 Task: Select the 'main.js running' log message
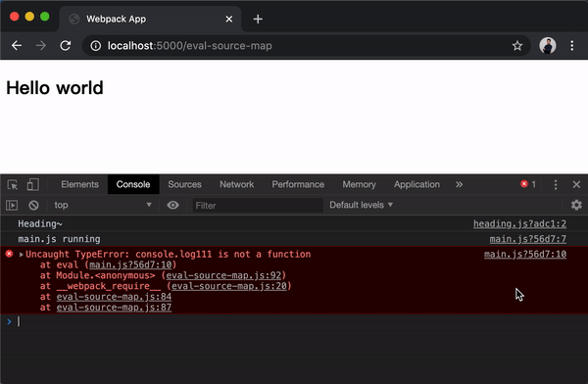[x=59, y=239]
